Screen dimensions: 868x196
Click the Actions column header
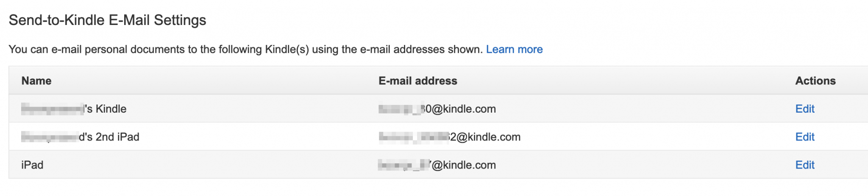point(815,81)
